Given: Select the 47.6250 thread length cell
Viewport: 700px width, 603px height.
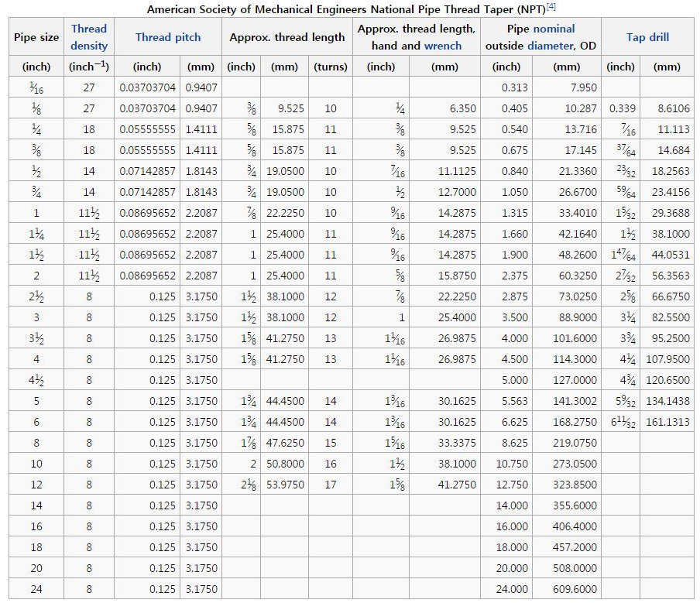Looking at the screenshot, I should point(284,443).
